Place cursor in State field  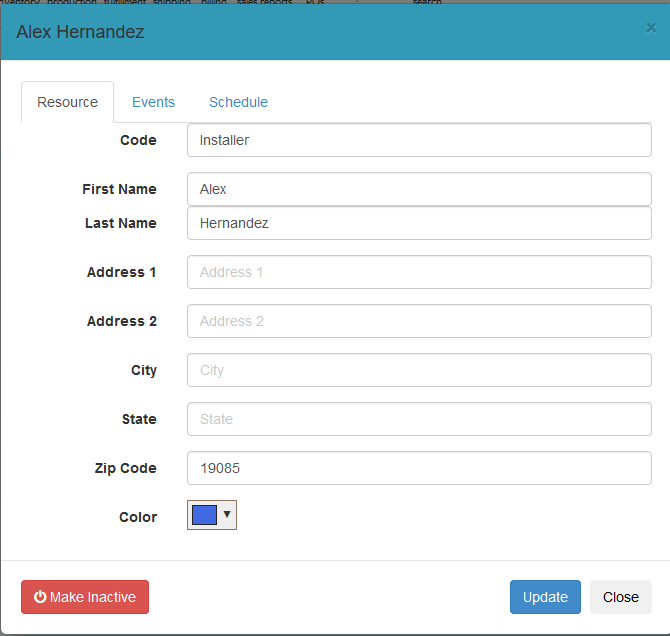coord(419,419)
